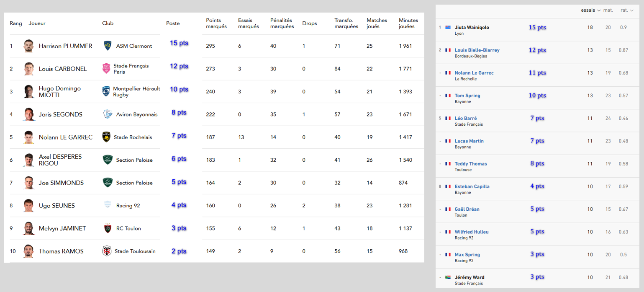The width and height of the screenshot is (644, 292).
Task: Click the French flag beside Teddy Thomas
Action: [448, 164]
